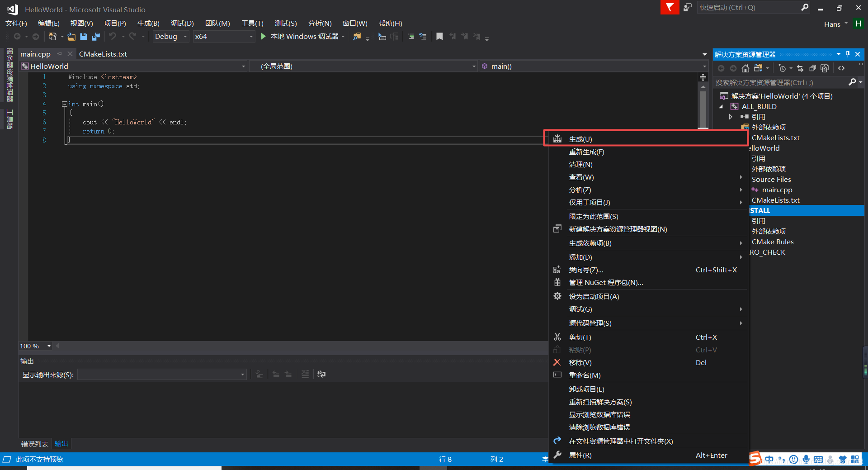The height and width of the screenshot is (470, 868).
Task: Select the Sync with Active Document icon
Action: click(x=801, y=68)
